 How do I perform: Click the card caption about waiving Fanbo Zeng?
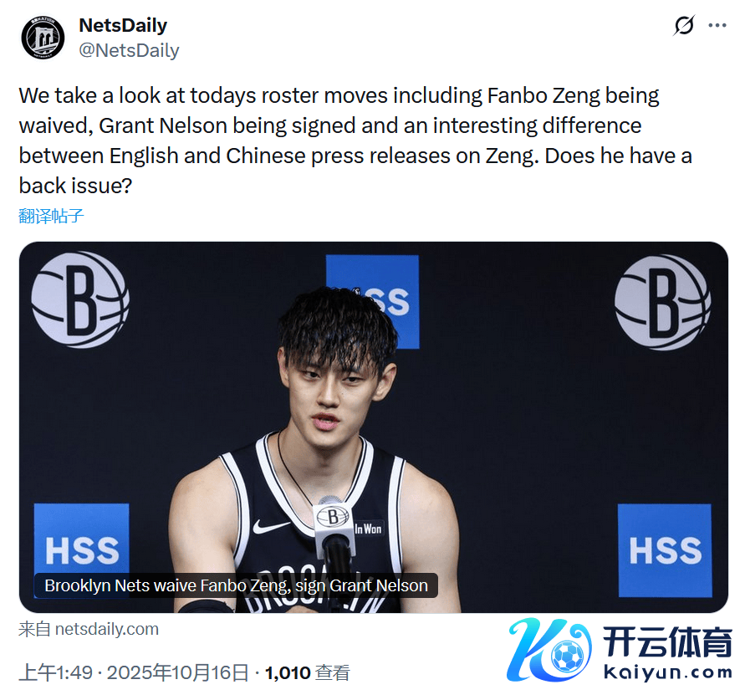(x=236, y=585)
